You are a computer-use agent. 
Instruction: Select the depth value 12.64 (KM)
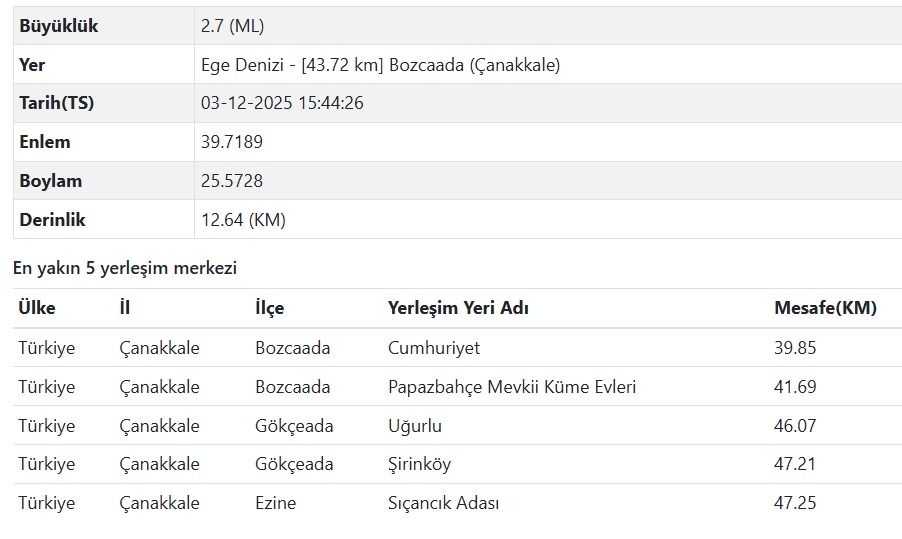pyautogui.click(x=243, y=220)
